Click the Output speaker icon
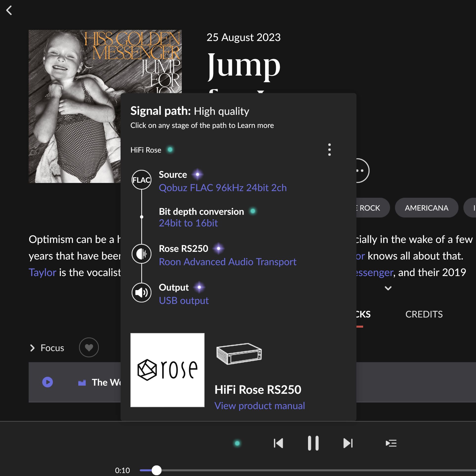 pos(142,293)
